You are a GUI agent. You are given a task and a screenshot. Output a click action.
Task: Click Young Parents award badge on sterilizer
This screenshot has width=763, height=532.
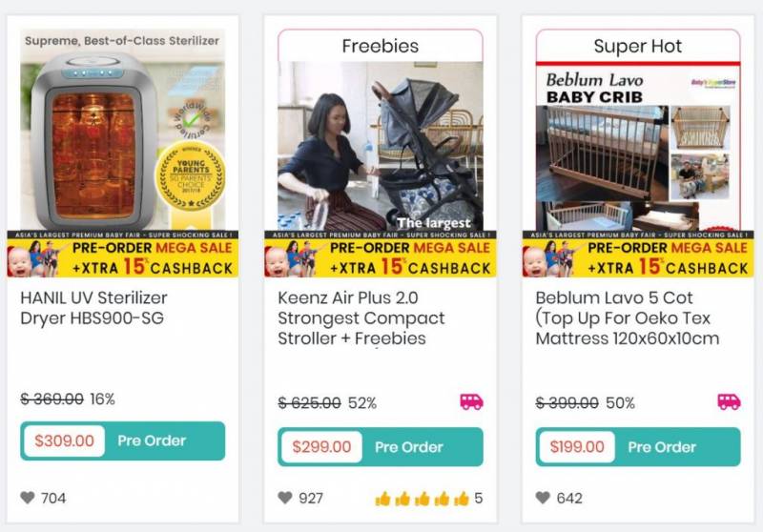click(189, 177)
